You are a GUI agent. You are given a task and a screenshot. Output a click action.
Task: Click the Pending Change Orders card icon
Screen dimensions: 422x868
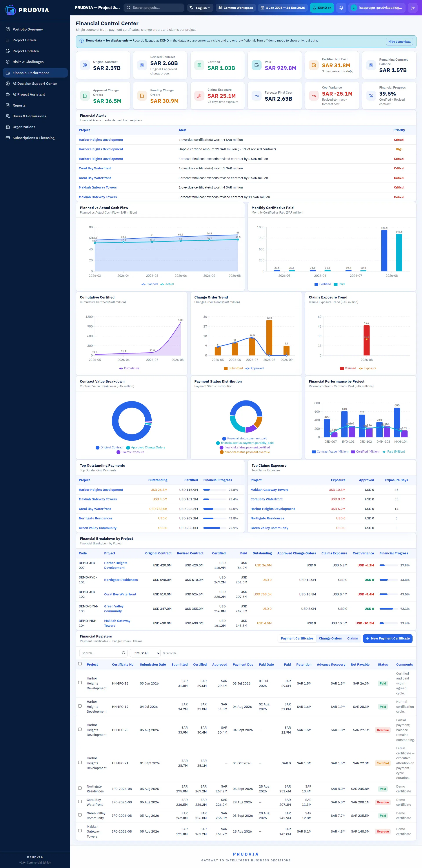(x=142, y=96)
